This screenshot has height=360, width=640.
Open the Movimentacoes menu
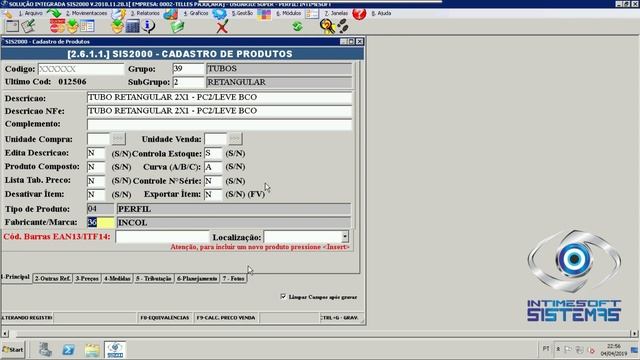point(87,13)
